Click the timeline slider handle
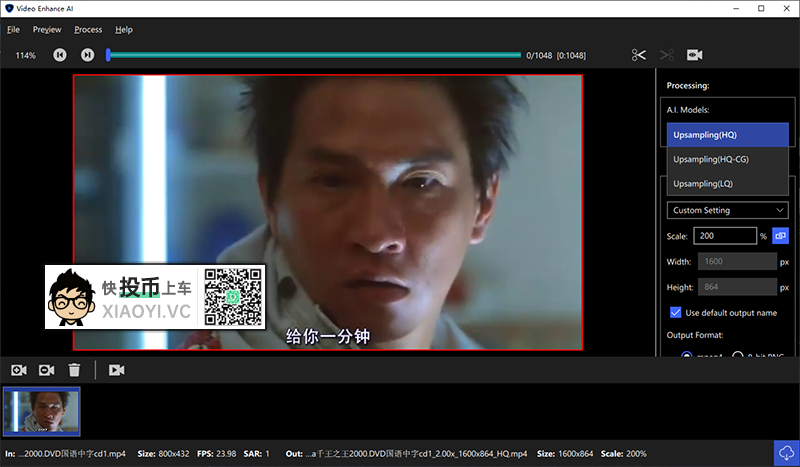The image size is (800, 467). click(108, 55)
